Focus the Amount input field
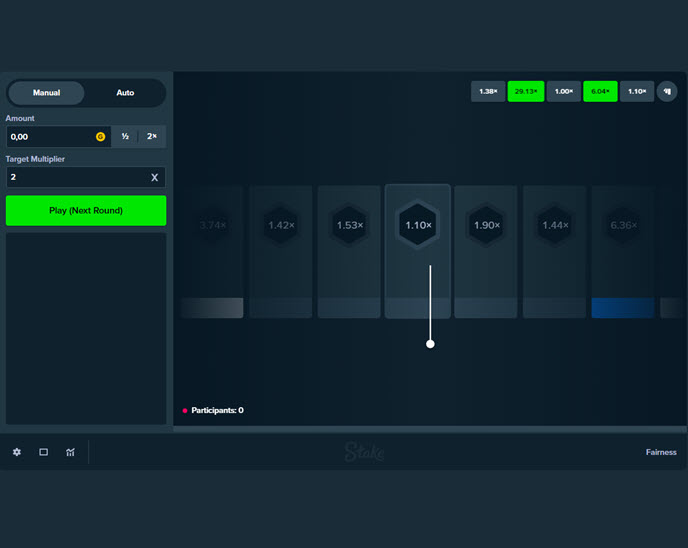688x548 pixels. click(50, 136)
